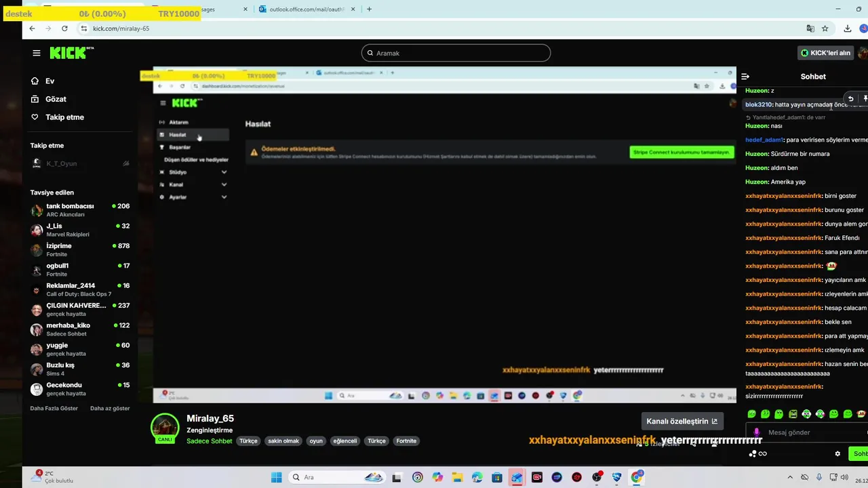Open the İziprime recommended channel
868x488 pixels.
pyautogui.click(x=80, y=250)
